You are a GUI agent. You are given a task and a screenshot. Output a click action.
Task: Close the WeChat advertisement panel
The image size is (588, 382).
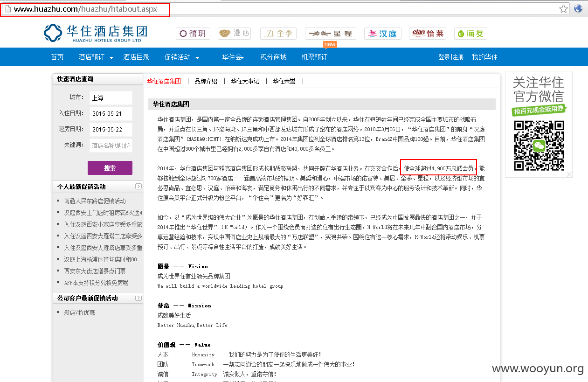tap(569, 174)
